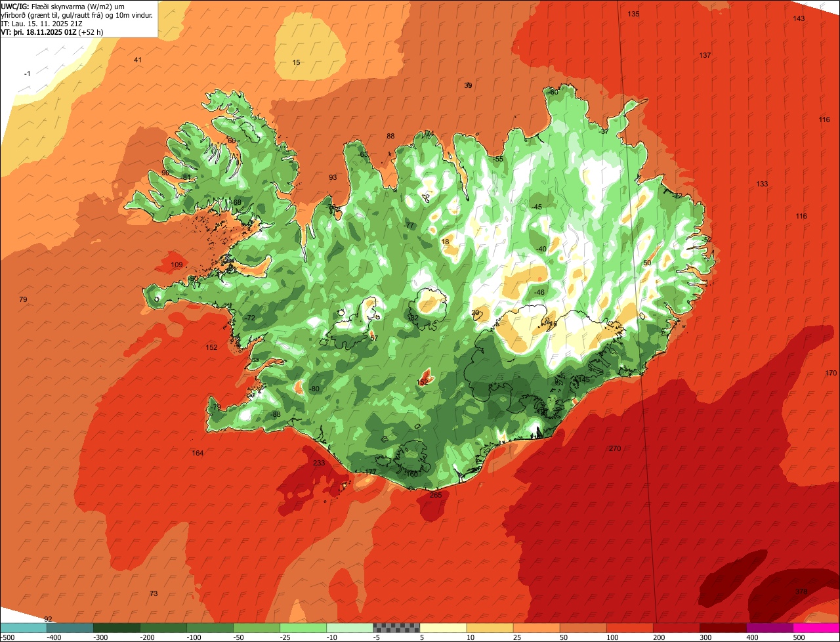The width and height of the screenshot is (840, 642).
Task: Click map value 93 in northwest bay
Action: coord(333,178)
